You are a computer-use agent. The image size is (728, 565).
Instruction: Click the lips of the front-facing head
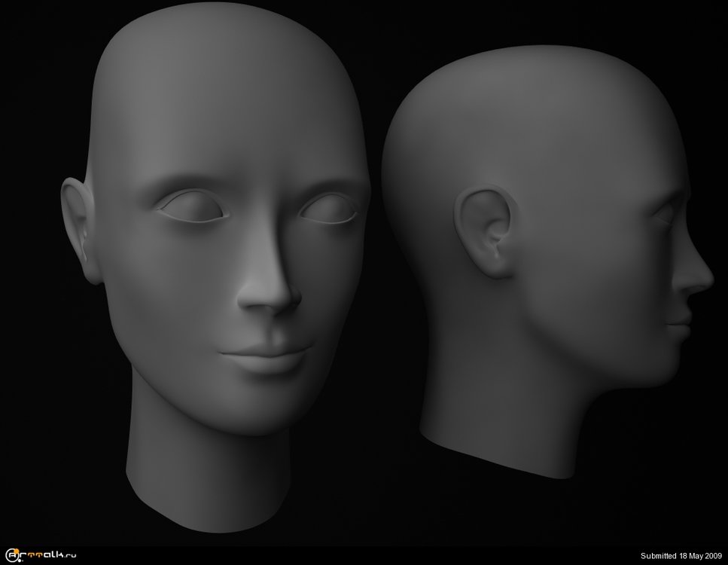(266, 354)
